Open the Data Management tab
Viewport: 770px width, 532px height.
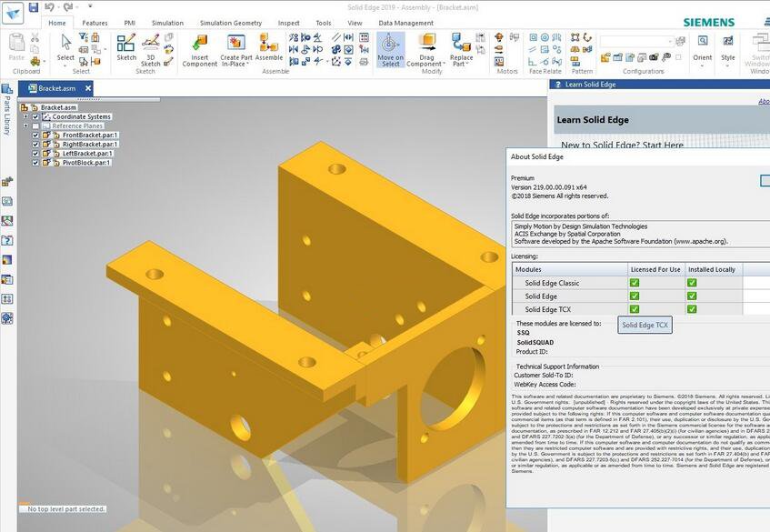405,23
